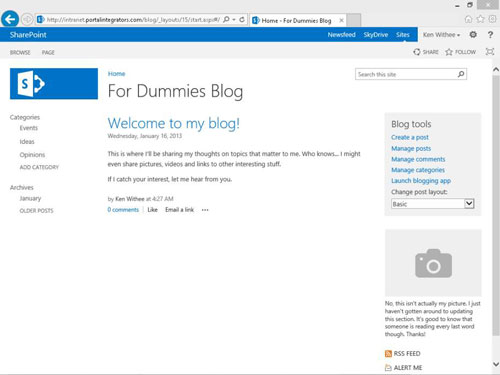Open Manage comments link
Screen dimensions: 500x375
coord(418,159)
